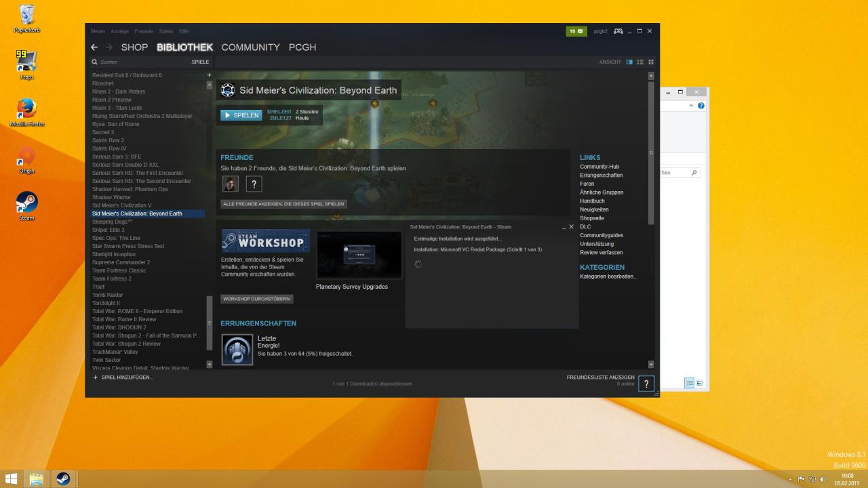Open the pcgh2 account dropdown
The image size is (868, 488).
pyautogui.click(x=601, y=31)
